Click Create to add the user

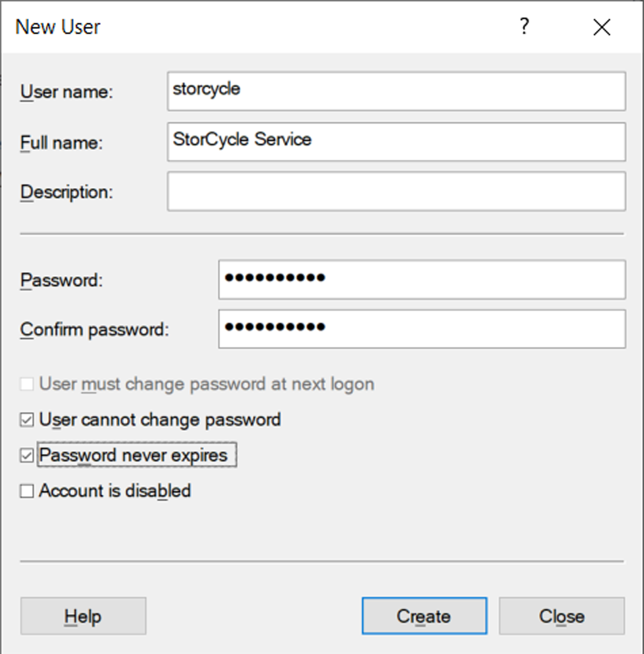(x=424, y=616)
